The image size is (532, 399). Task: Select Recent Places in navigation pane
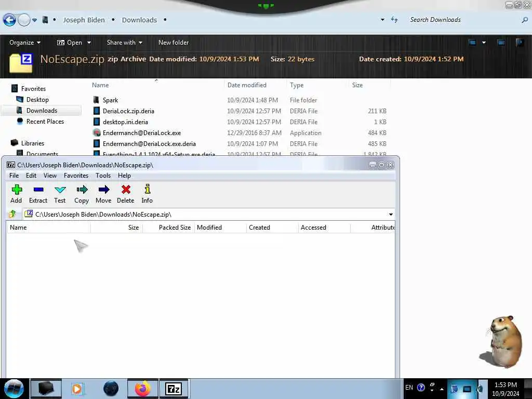[45, 121]
